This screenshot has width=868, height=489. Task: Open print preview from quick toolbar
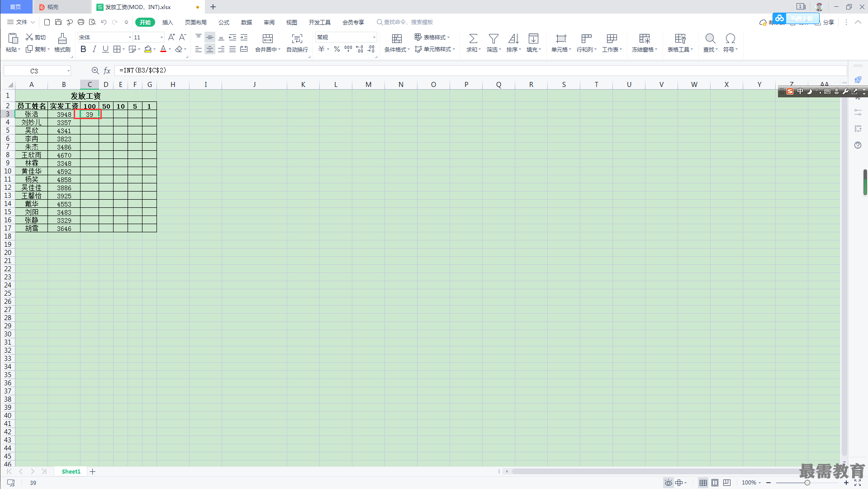click(92, 22)
